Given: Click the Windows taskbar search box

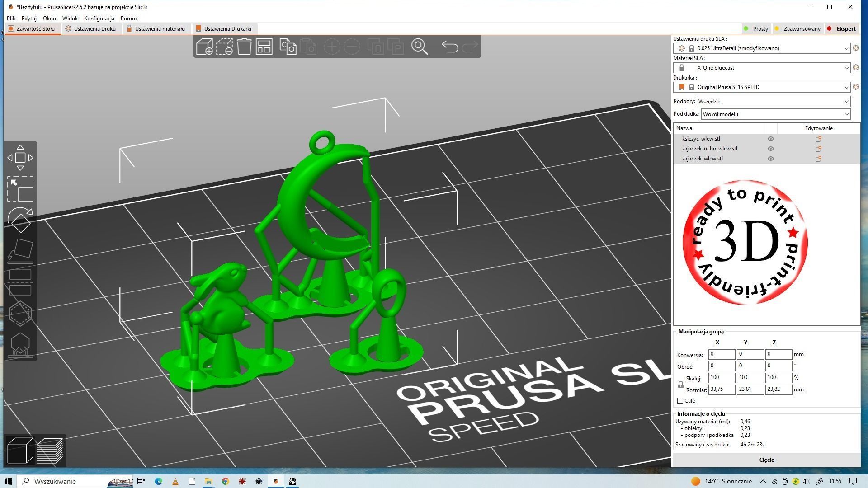Looking at the screenshot, I should pos(75,481).
